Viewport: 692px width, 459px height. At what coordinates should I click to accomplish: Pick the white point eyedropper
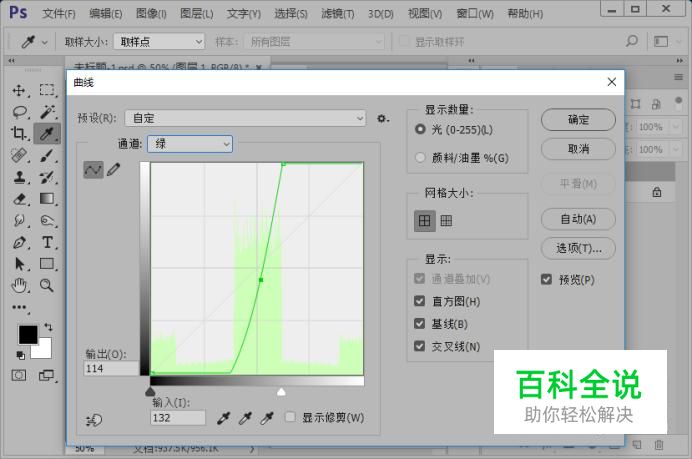pos(267,418)
